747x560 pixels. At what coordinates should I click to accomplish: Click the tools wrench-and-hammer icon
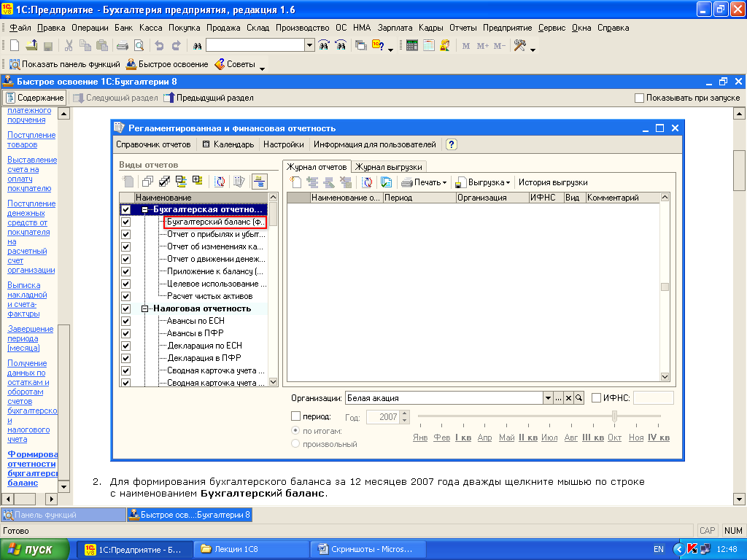(519, 46)
